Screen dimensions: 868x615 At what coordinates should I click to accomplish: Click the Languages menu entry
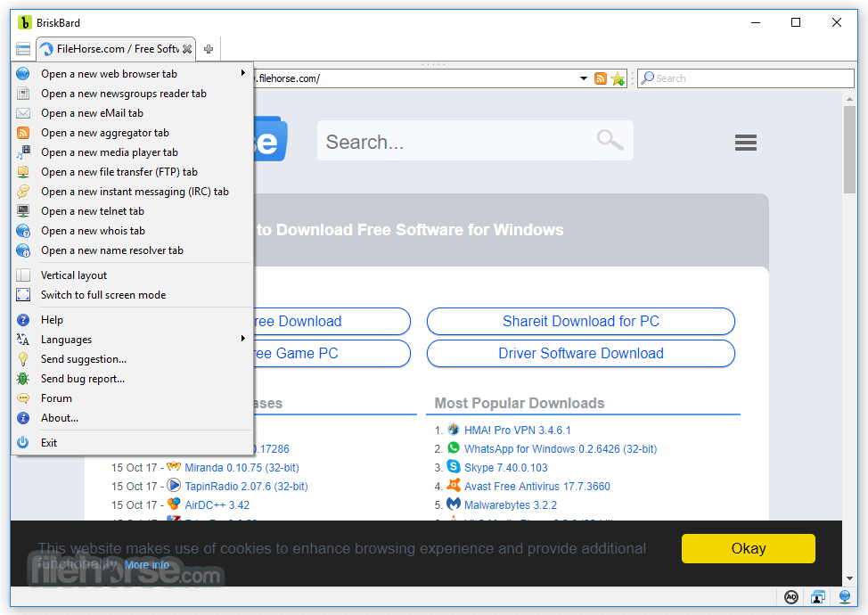coord(132,340)
